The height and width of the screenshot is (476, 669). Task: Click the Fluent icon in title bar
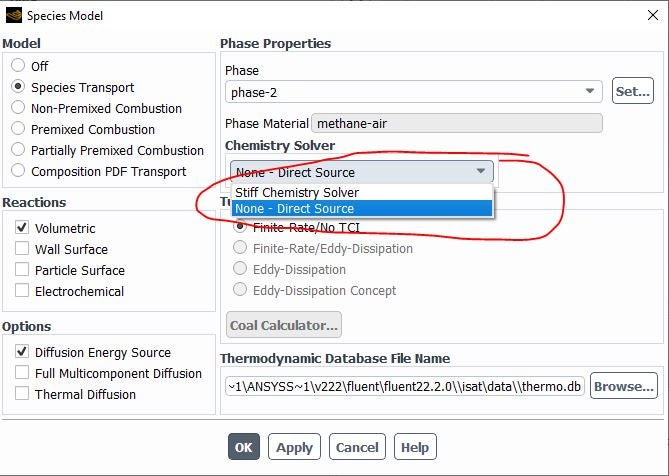pos(12,15)
